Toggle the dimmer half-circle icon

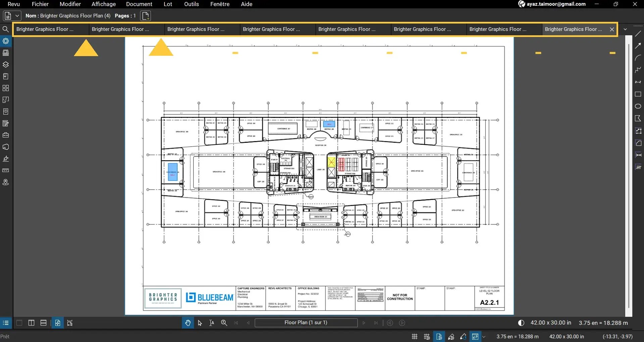(x=521, y=323)
